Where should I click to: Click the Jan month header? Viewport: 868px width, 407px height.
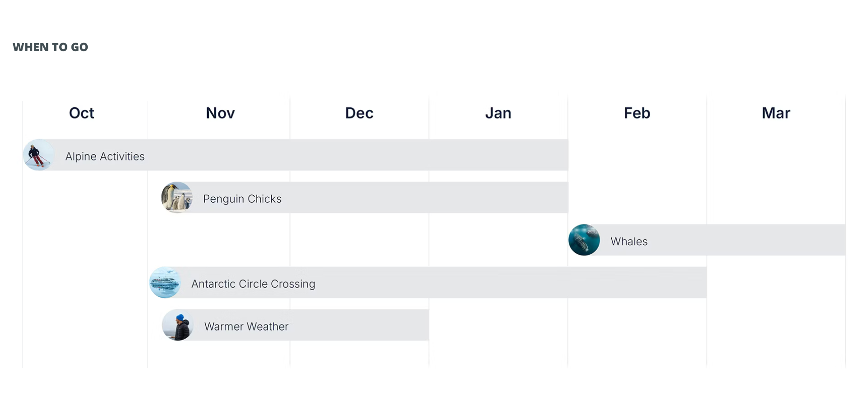pyautogui.click(x=498, y=113)
